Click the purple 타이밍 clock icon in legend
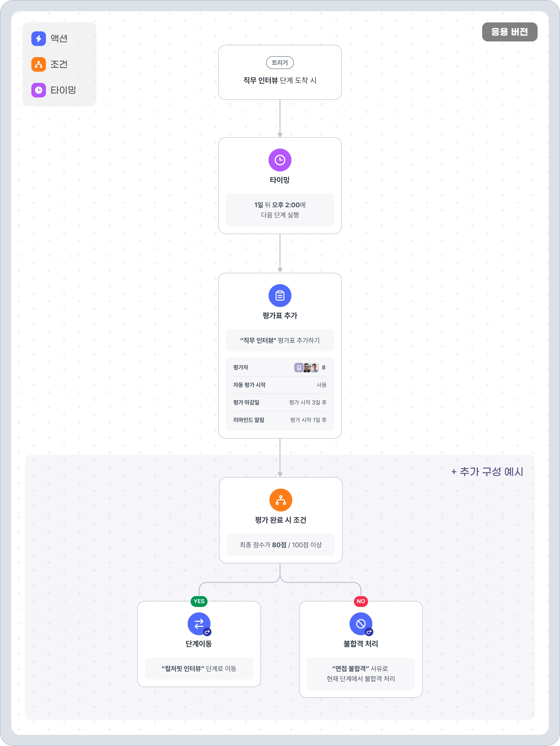This screenshot has width=560, height=746. pos(38,90)
